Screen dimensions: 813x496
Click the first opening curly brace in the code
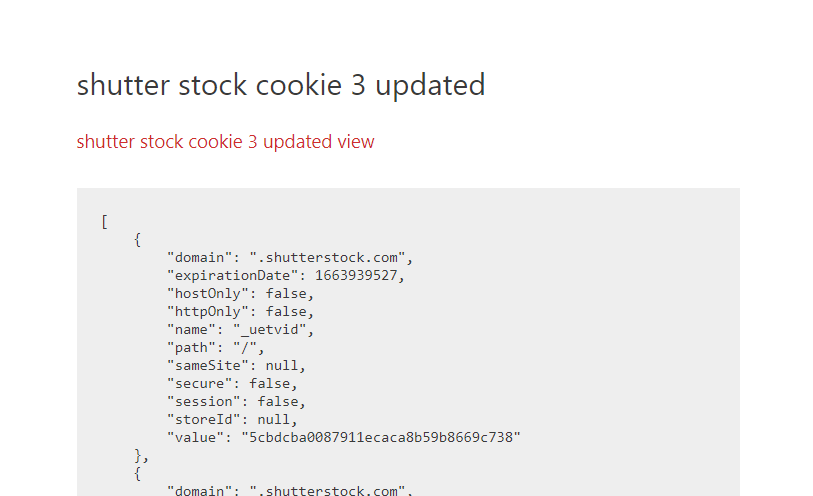(137, 239)
